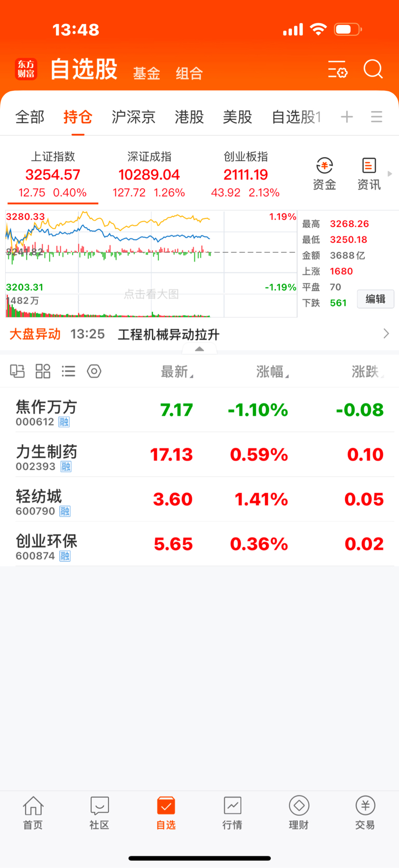Select the 全部 group tab
Image resolution: width=399 pixels, height=868 pixels.
coord(30,117)
